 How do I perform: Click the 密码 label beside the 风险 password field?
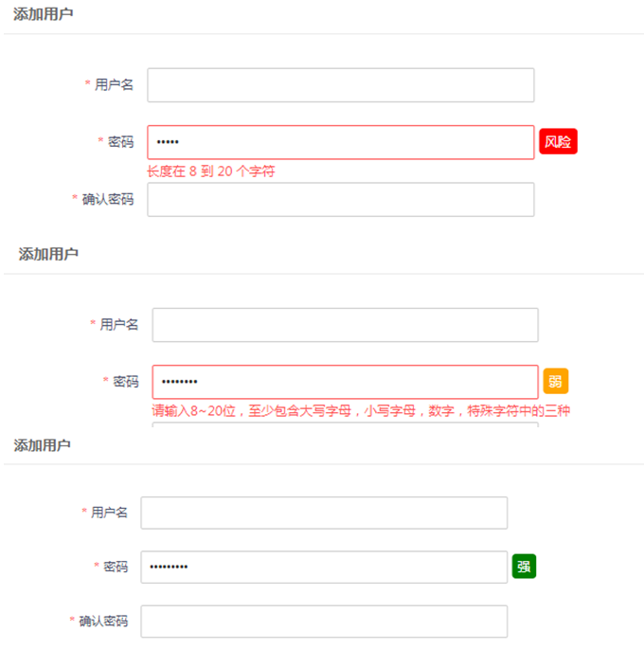(120, 142)
